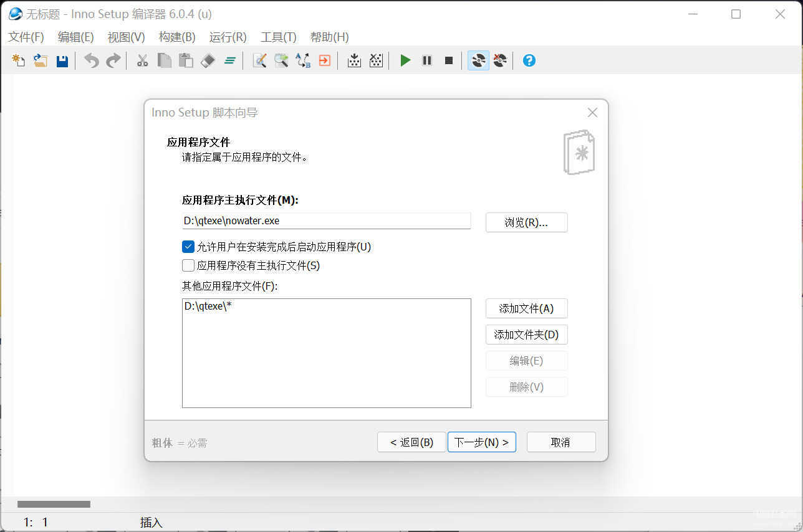This screenshot has height=532, width=803.
Task: Select the Target Uninstall disc icon
Action: 500,60
